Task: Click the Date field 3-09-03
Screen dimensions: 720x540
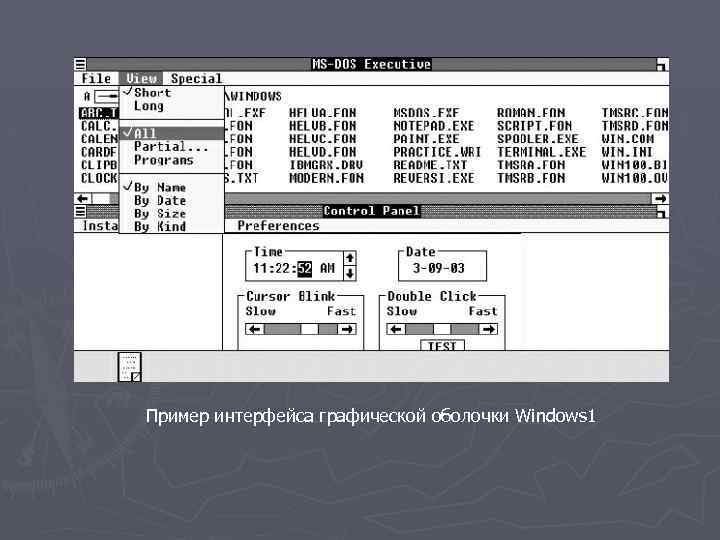Action: [439, 268]
